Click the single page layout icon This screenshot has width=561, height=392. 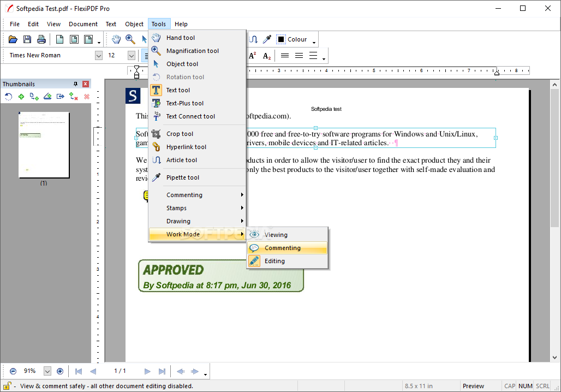tap(59, 39)
